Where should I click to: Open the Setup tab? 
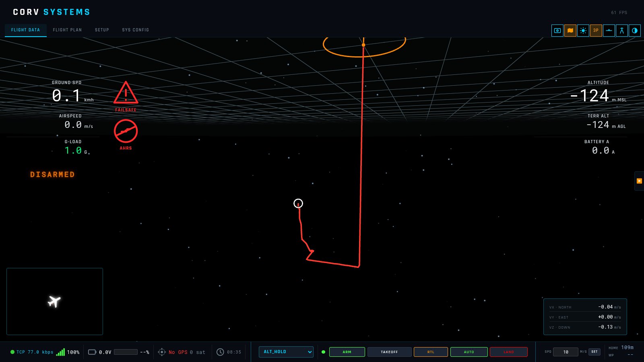102,30
